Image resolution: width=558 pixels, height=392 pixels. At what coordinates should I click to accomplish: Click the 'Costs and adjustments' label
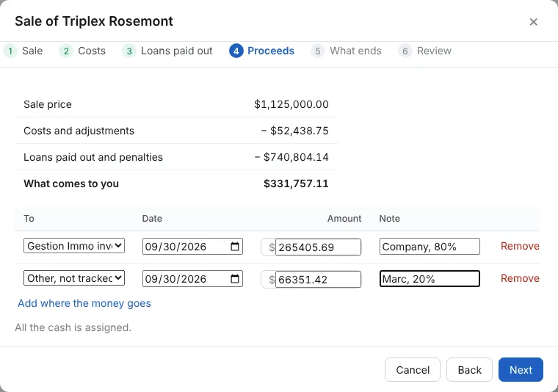(79, 131)
